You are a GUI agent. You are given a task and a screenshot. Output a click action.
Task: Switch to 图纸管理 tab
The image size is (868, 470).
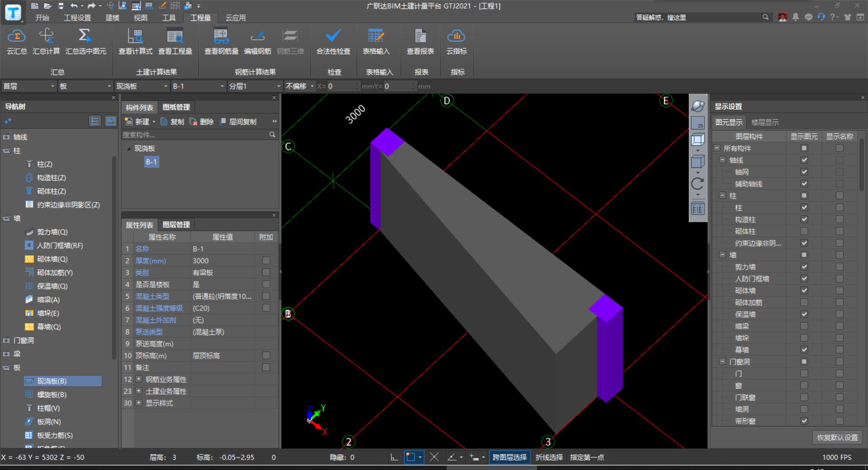[x=176, y=107]
